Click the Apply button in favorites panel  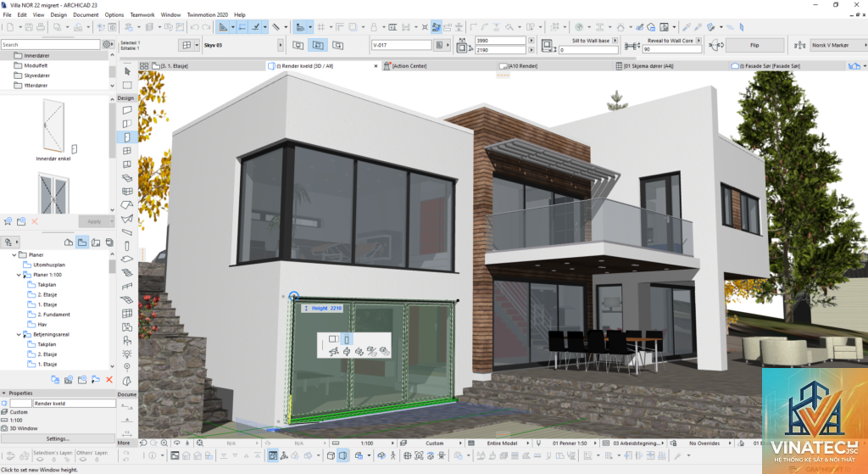click(x=94, y=221)
